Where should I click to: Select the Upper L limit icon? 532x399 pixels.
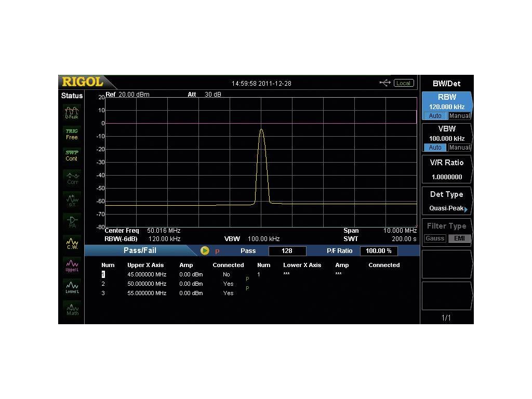[72, 265]
